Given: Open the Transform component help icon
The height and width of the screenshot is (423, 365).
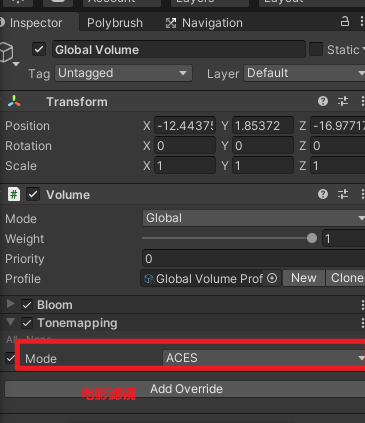Looking at the screenshot, I should (x=323, y=101).
